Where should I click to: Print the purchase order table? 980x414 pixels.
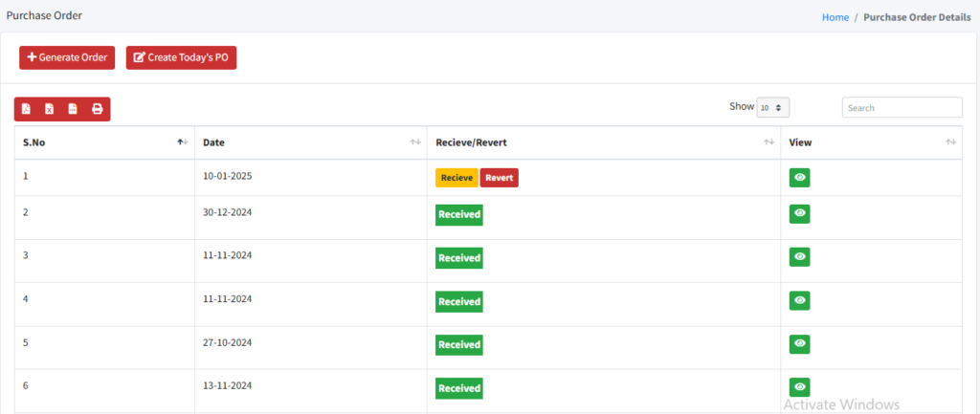coord(97,109)
